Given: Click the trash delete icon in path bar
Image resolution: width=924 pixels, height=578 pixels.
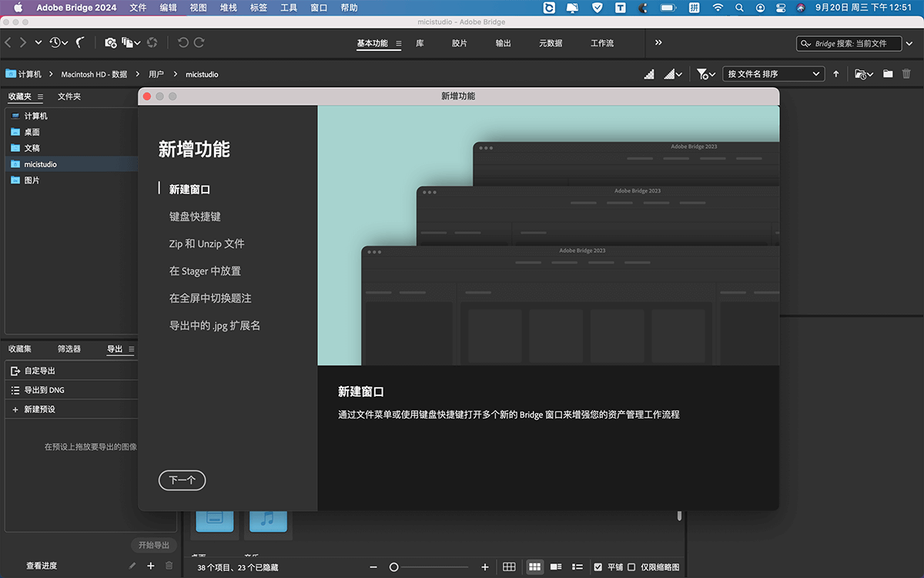Looking at the screenshot, I should [906, 74].
